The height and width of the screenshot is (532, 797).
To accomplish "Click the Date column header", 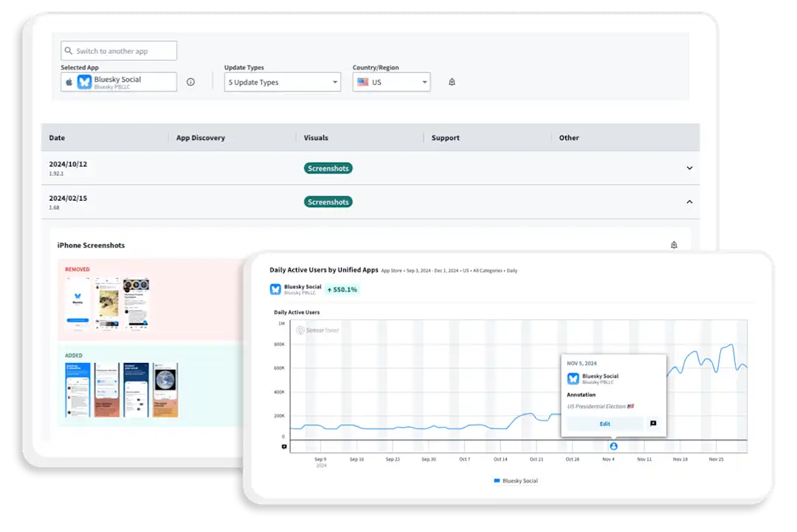I will [57, 138].
